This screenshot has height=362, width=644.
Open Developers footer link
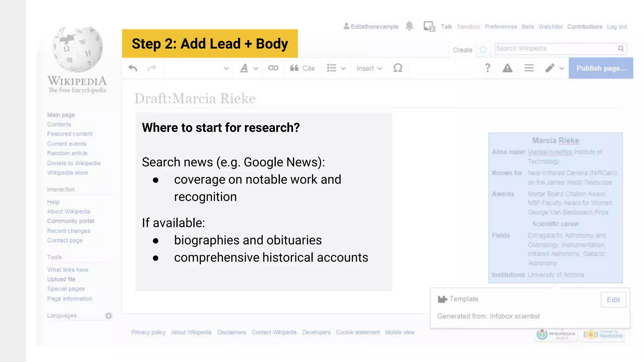(x=316, y=332)
